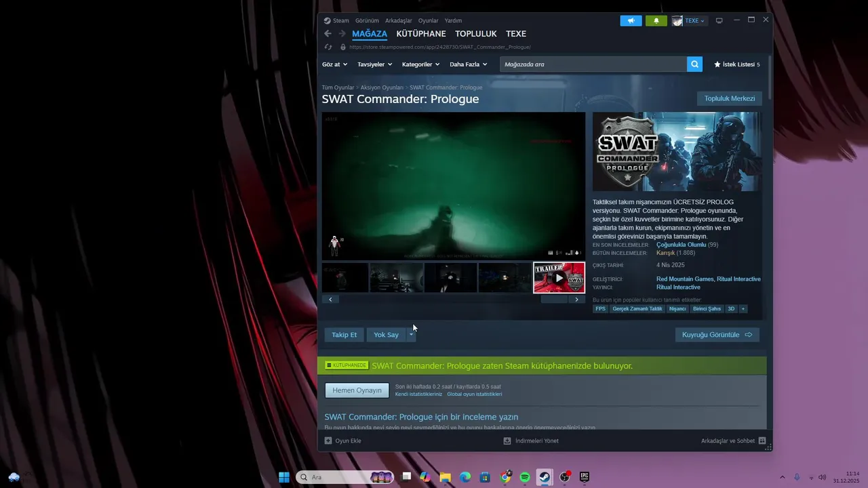Click the Kuyruğu Görüntüle button
This screenshot has height=488, width=868.
point(717,335)
